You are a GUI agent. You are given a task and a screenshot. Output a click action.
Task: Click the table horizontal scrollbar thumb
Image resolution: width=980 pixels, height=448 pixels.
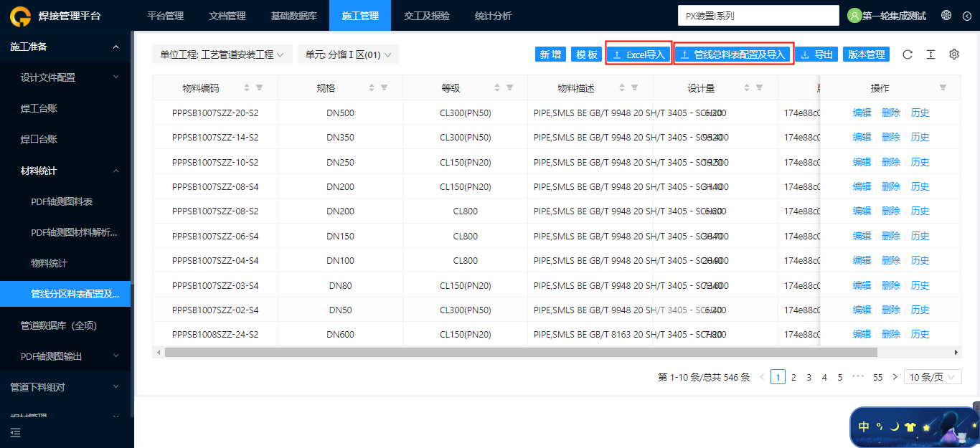pyautogui.click(x=521, y=353)
